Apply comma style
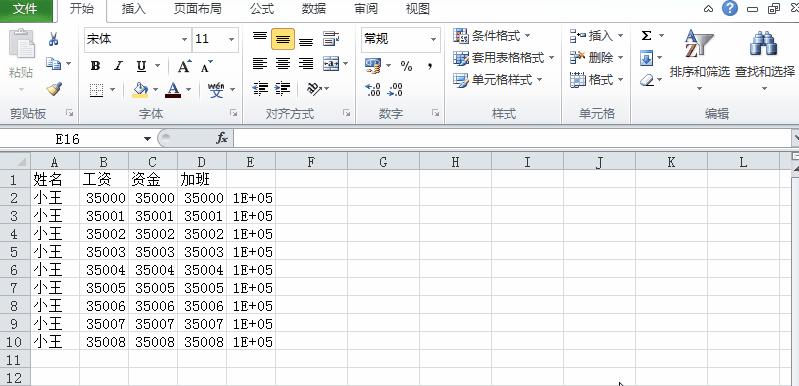The height and width of the screenshot is (386, 799). click(430, 66)
